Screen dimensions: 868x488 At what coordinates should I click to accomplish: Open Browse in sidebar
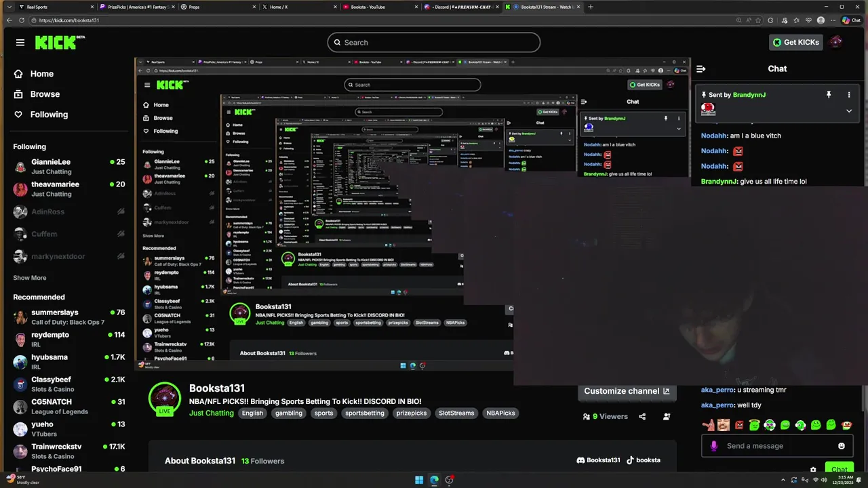(37, 94)
